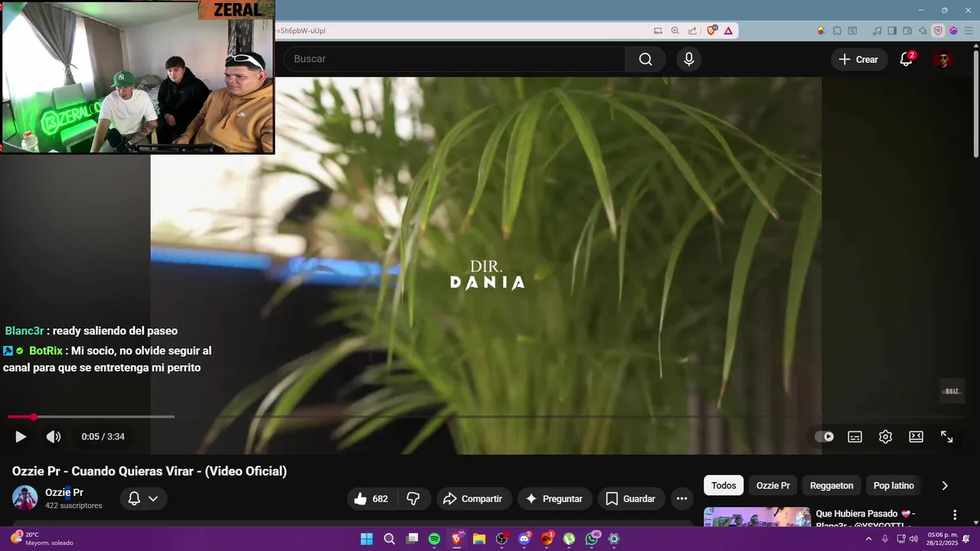The width and height of the screenshot is (980, 551).
Task: Like the video with 682 likes
Action: 371,498
